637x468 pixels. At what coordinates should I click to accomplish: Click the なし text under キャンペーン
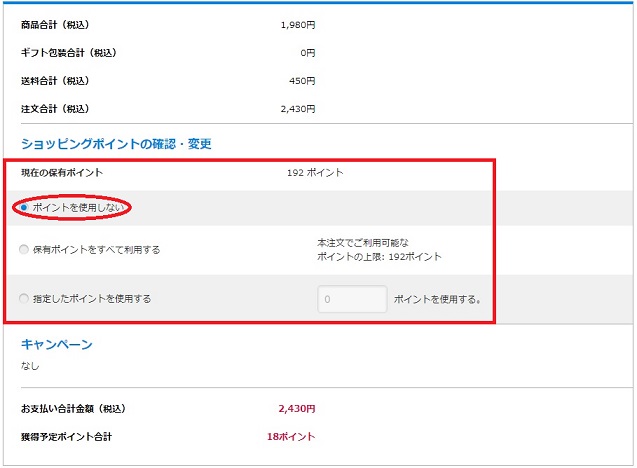(31, 366)
